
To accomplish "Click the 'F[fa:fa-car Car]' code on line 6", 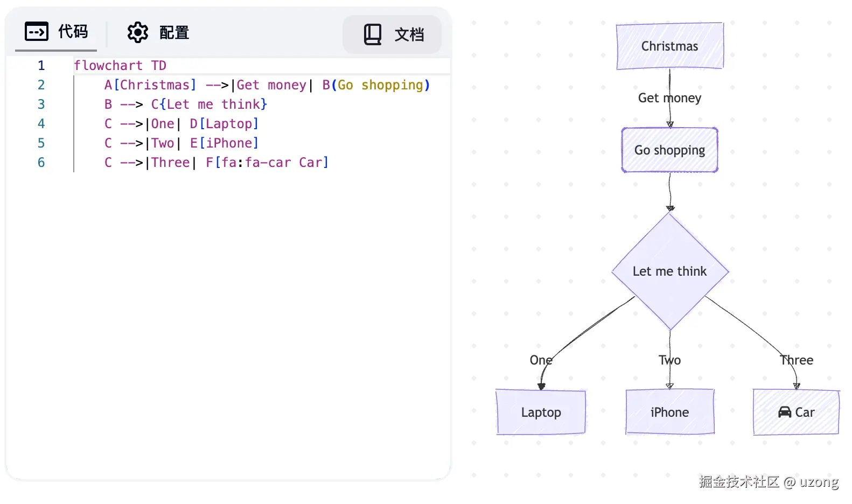I will pyautogui.click(x=267, y=163).
